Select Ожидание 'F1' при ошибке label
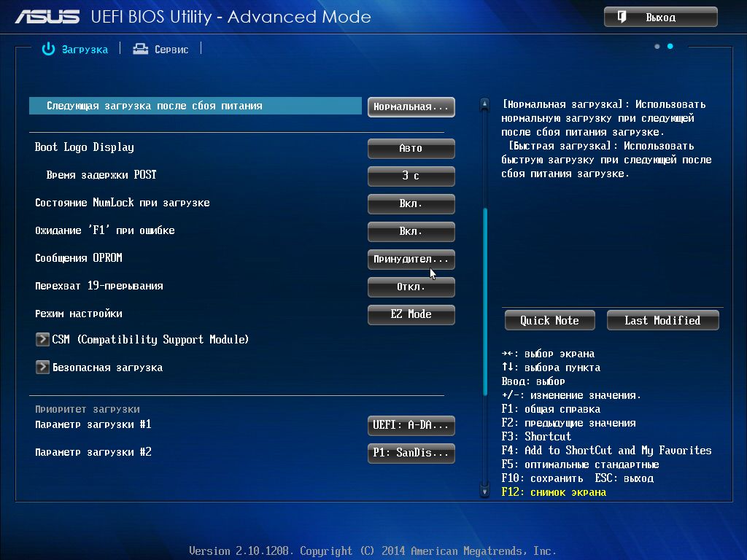Image resolution: width=747 pixels, height=560 pixels. pos(105,230)
